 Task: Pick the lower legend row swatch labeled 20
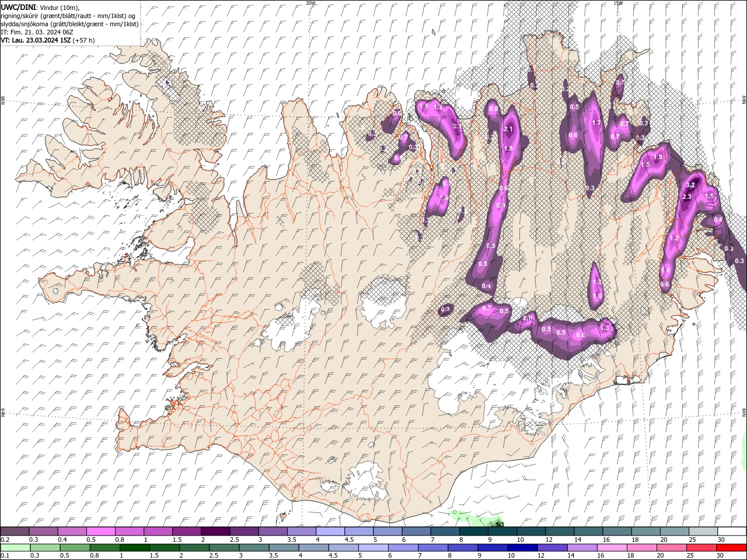671,547
